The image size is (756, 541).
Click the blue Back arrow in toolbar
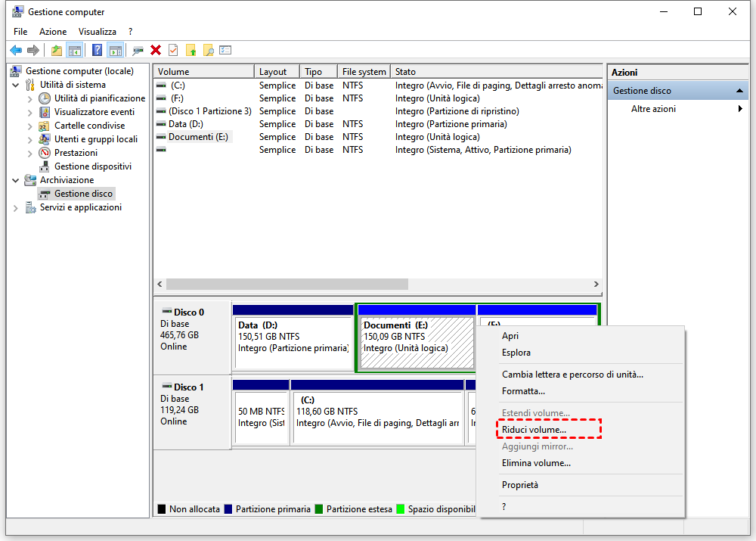[16, 50]
